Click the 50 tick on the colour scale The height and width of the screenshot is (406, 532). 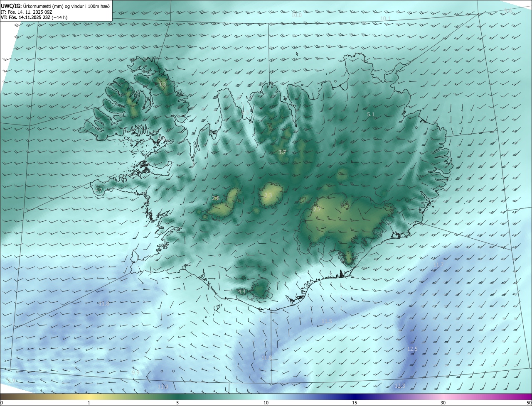[529, 403]
